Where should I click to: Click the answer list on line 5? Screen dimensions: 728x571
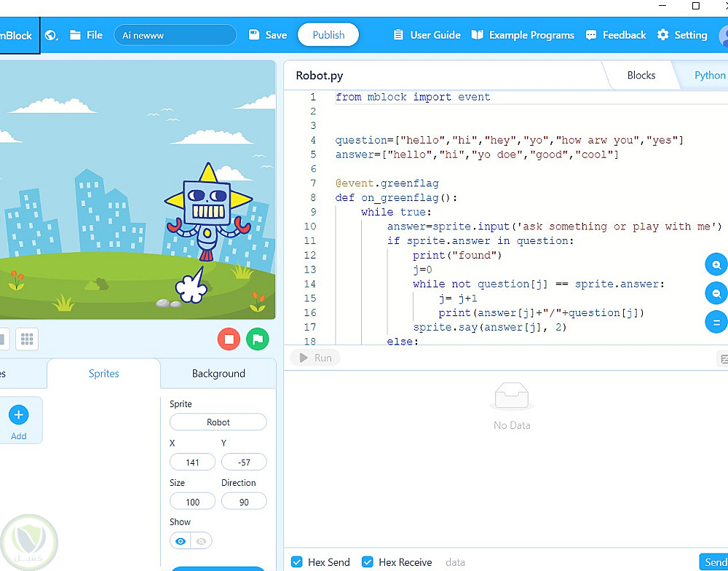477,154
